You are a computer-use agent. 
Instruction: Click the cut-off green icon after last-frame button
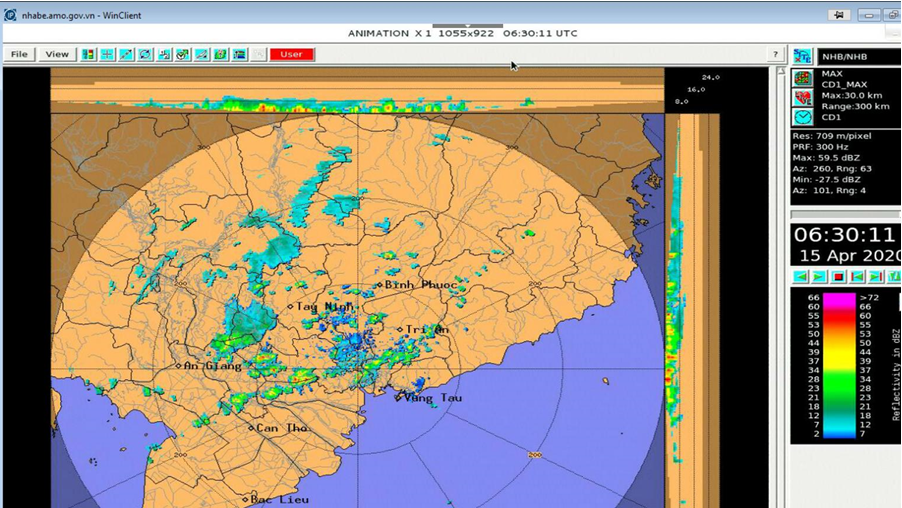click(x=894, y=277)
